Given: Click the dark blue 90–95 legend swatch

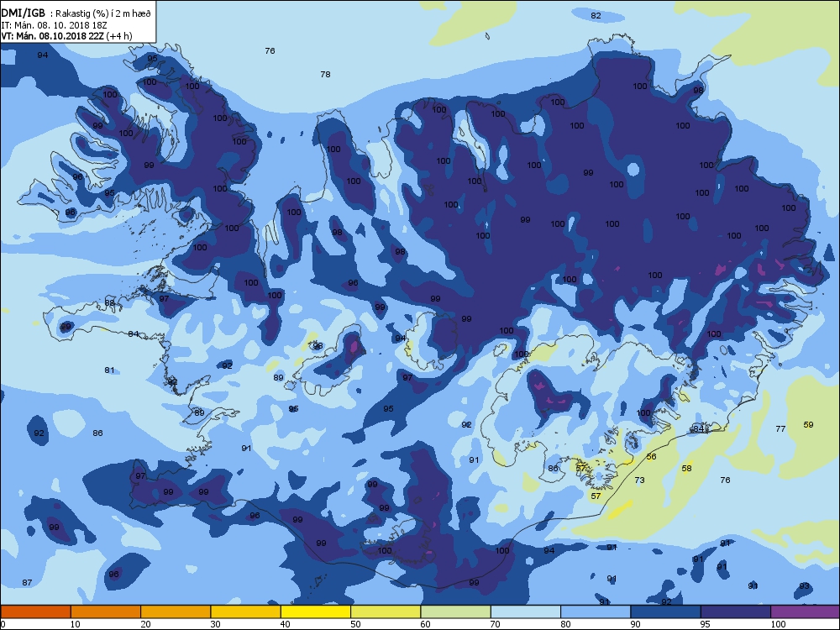Looking at the screenshot, I should click(x=666, y=612).
